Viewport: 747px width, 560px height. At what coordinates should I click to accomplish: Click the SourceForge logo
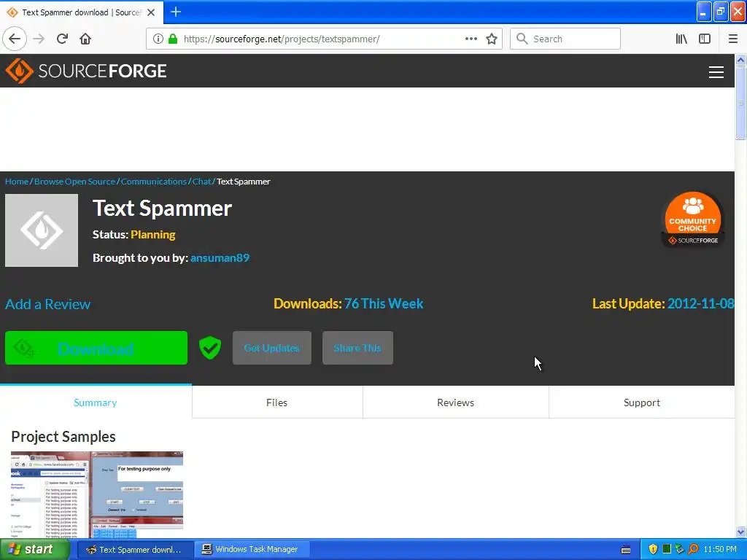click(86, 71)
